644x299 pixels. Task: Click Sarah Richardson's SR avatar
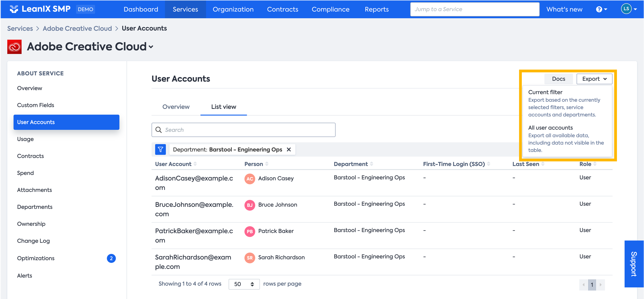(x=249, y=258)
